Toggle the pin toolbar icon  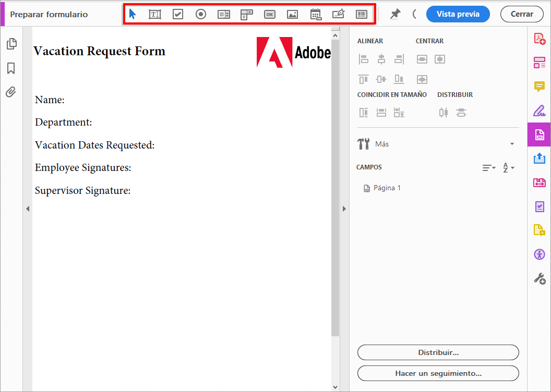point(395,14)
